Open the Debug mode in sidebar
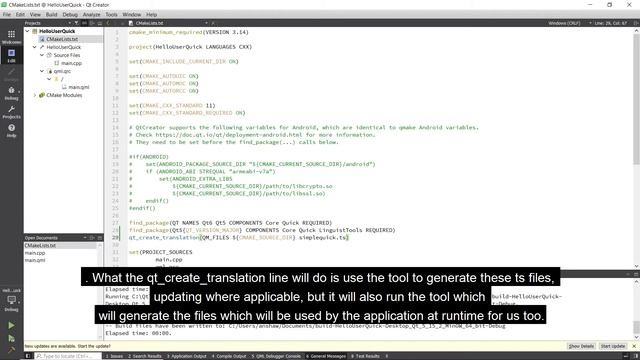Screen dimensions: 640x360 11,93
